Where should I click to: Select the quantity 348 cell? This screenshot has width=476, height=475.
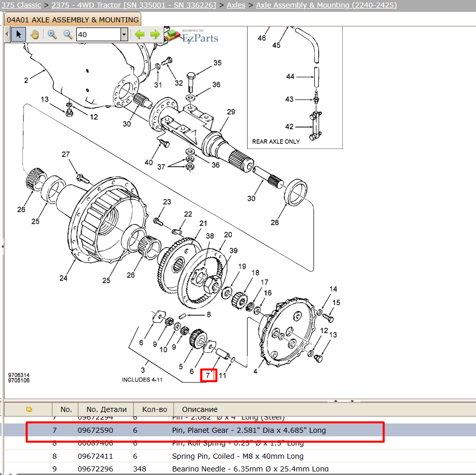(139, 469)
